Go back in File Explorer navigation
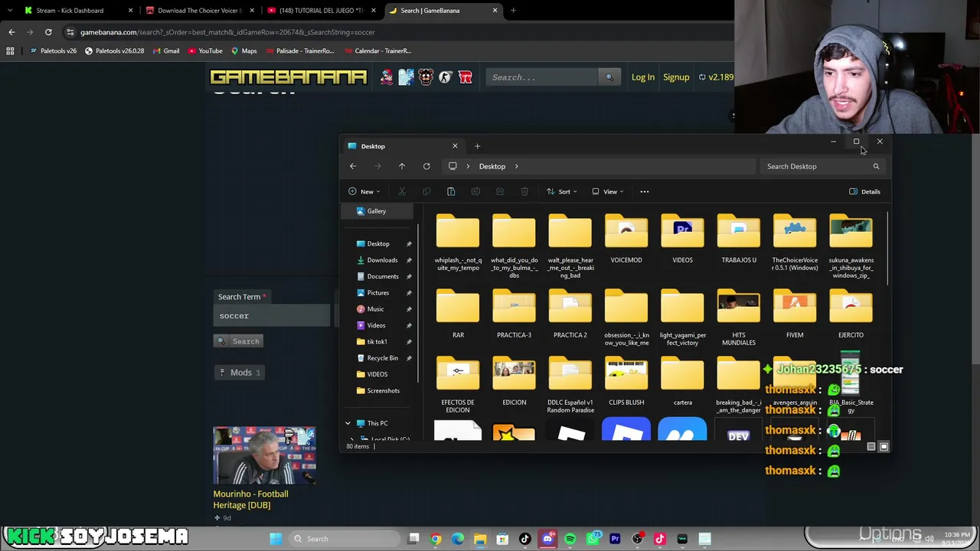980x551 pixels. [353, 166]
